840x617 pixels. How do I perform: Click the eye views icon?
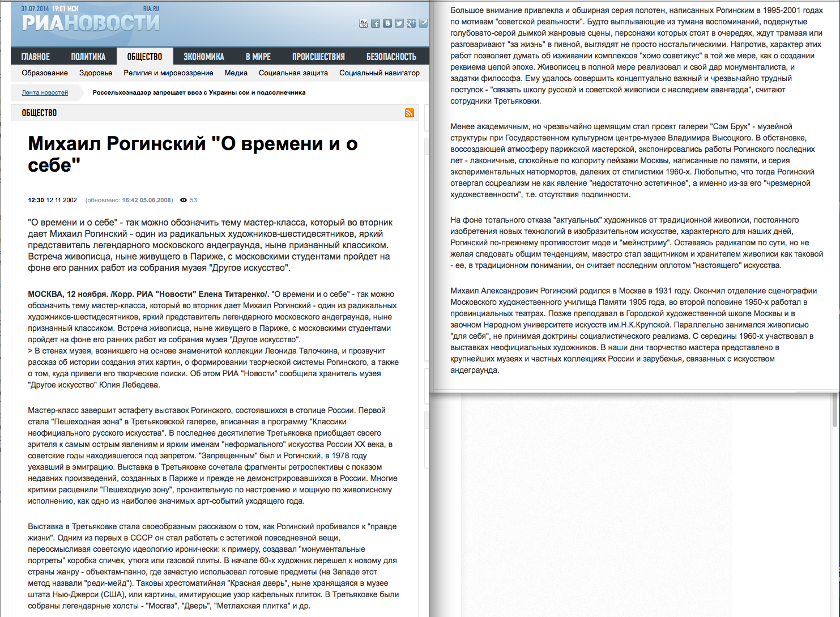point(184,200)
